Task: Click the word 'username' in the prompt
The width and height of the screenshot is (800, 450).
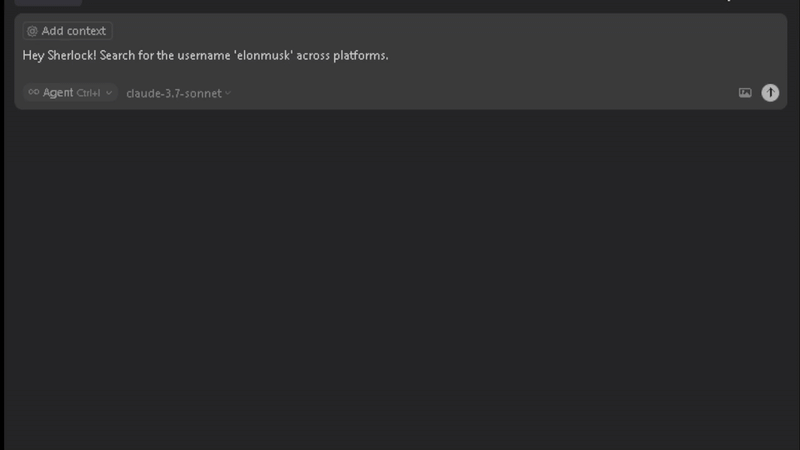Action: (x=204, y=56)
